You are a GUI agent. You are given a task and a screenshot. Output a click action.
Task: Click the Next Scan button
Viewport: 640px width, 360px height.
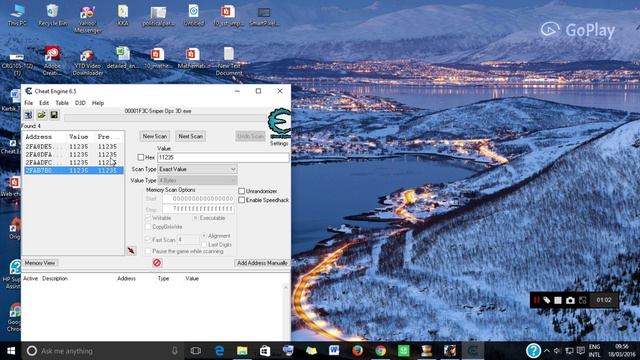[191, 136]
